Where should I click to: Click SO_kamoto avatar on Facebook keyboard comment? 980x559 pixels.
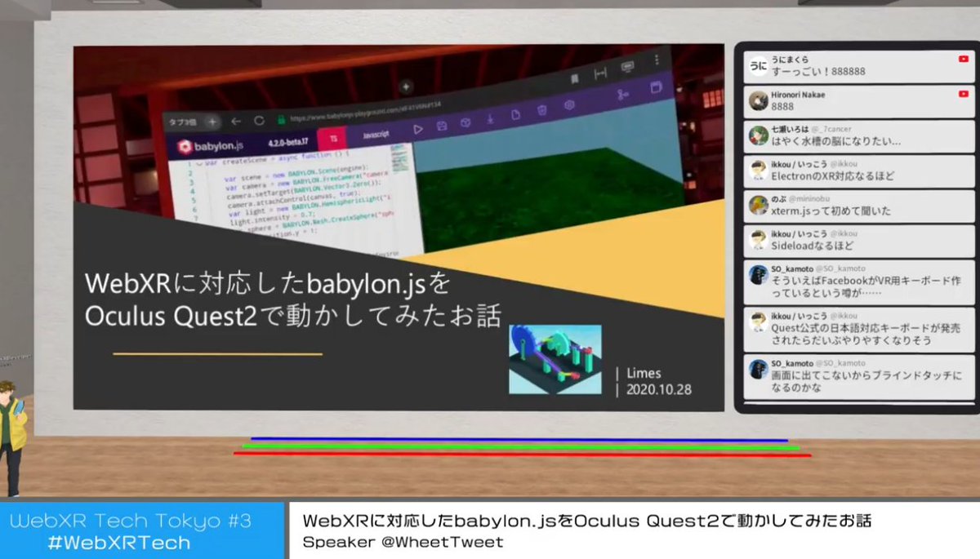pyautogui.click(x=758, y=274)
